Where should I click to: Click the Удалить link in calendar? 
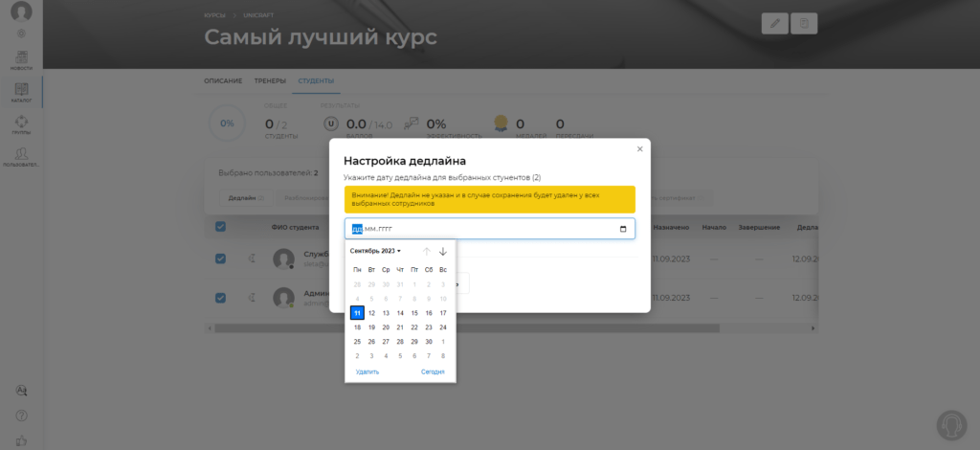click(367, 371)
